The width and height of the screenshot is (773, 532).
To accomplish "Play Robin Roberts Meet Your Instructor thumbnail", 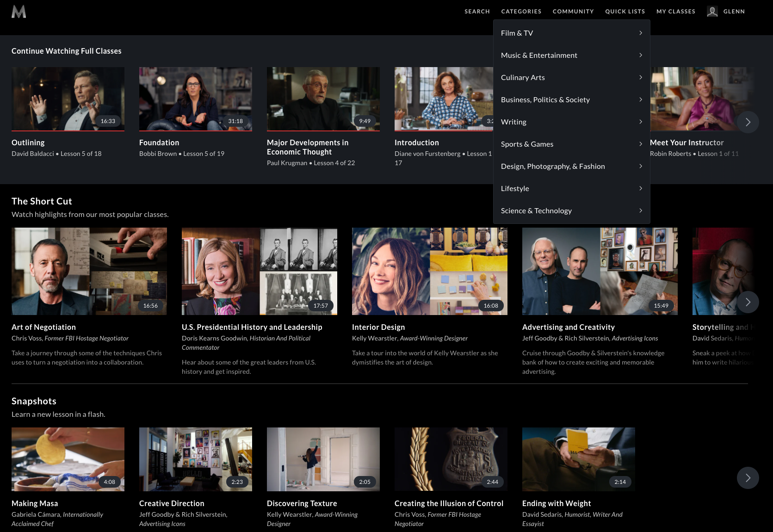I will click(702, 99).
